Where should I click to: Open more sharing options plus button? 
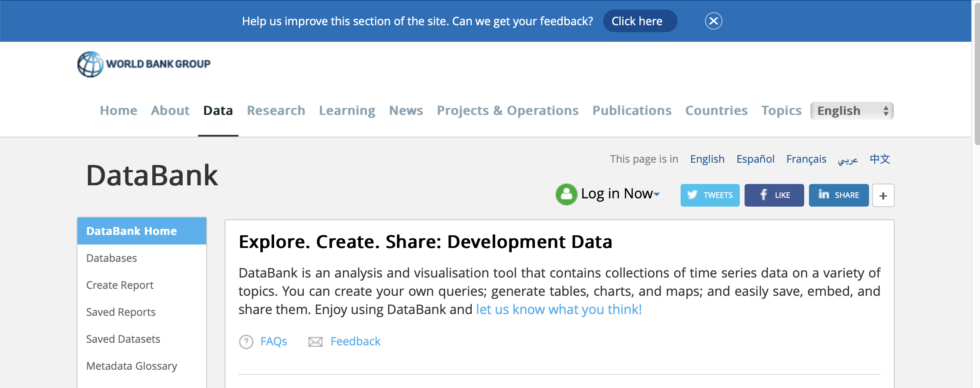tap(883, 196)
